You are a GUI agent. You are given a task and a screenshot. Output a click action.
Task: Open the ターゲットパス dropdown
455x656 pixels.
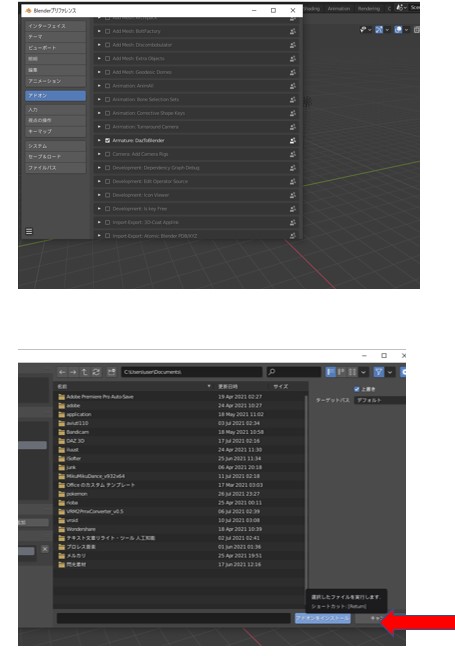380,400
